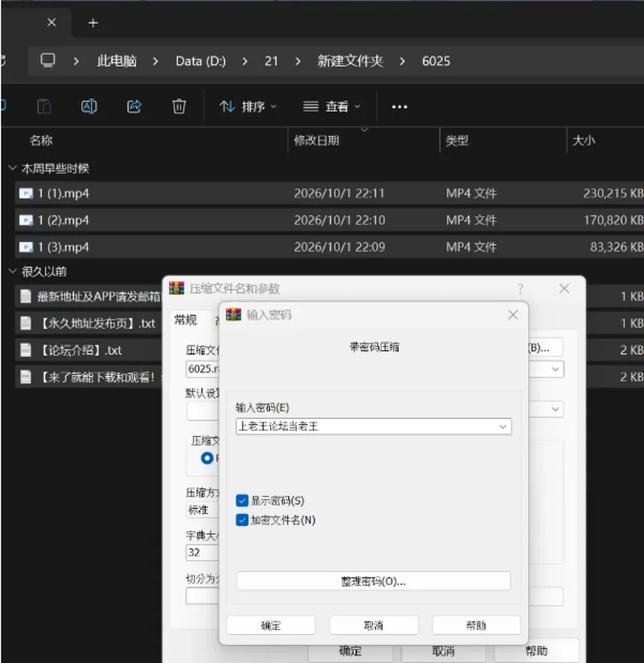The height and width of the screenshot is (663, 644).
Task: Collapse the 很久以前 group
Action: (12, 271)
